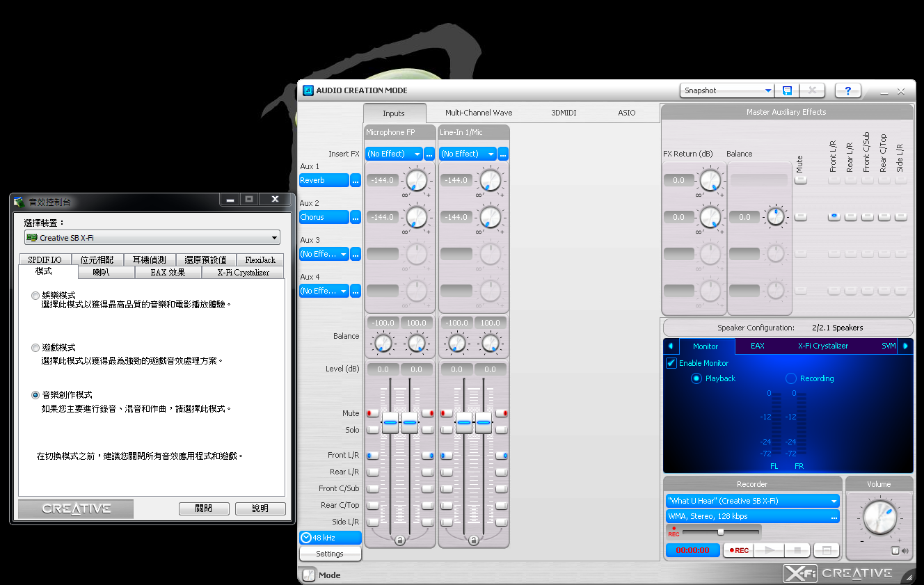This screenshot has height=585, width=924.
Task: Open help with the question mark button
Action: point(848,90)
